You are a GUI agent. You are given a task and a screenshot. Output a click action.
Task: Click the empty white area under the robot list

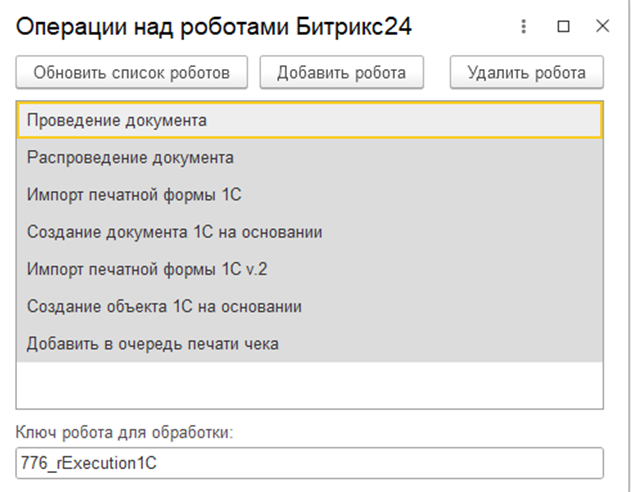(x=310, y=385)
